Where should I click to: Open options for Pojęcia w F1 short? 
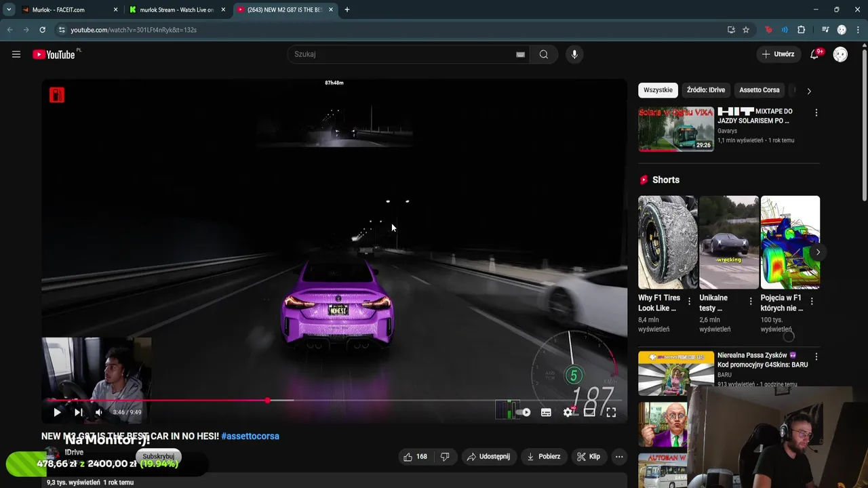tap(812, 301)
